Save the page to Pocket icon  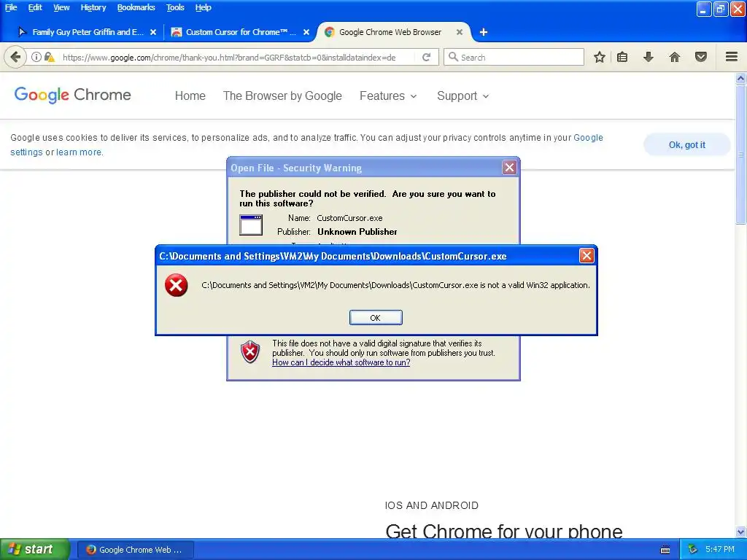(x=701, y=57)
